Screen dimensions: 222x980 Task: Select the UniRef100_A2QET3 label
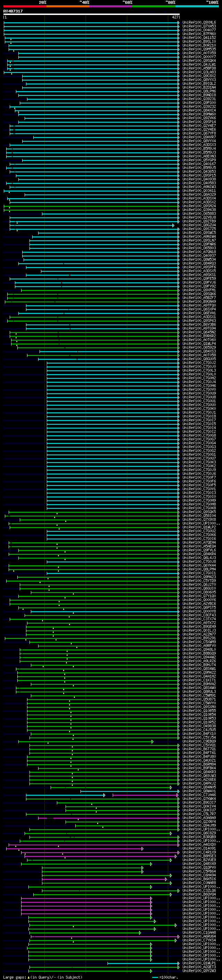coord(199,967)
